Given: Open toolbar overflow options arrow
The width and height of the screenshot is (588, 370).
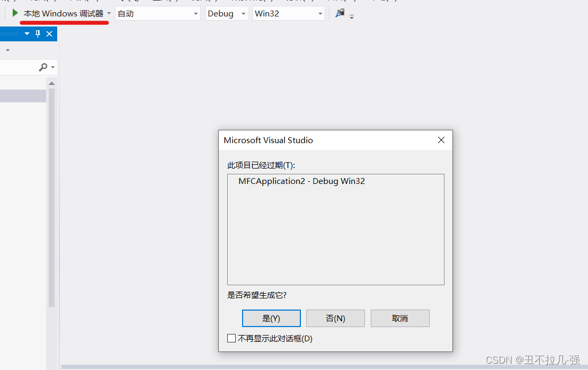Looking at the screenshot, I should click(x=351, y=16).
